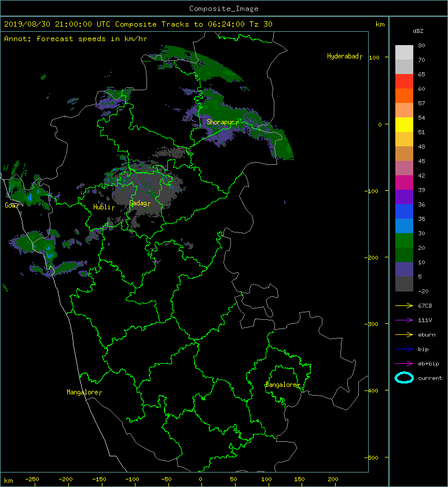
Task: Select the red 65 dBZ color swatch
Action: [404, 81]
